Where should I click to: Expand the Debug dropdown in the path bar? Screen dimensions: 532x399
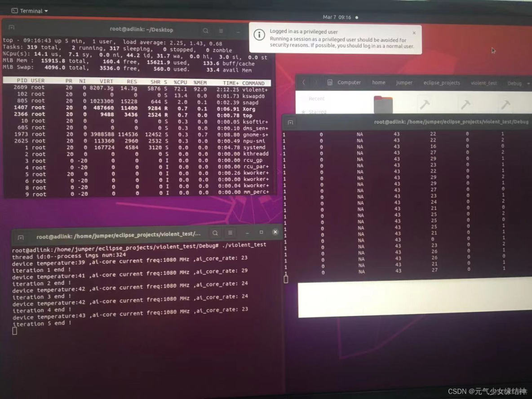click(527, 83)
